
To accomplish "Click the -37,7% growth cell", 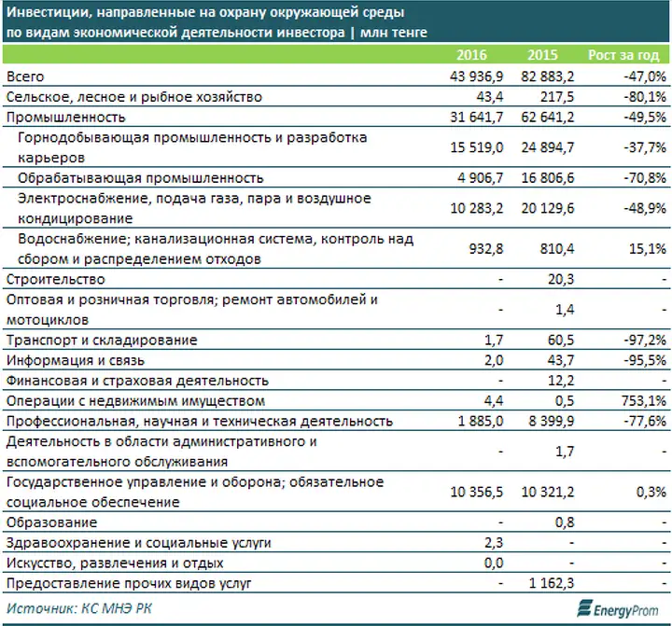I will pyautogui.click(x=645, y=147).
